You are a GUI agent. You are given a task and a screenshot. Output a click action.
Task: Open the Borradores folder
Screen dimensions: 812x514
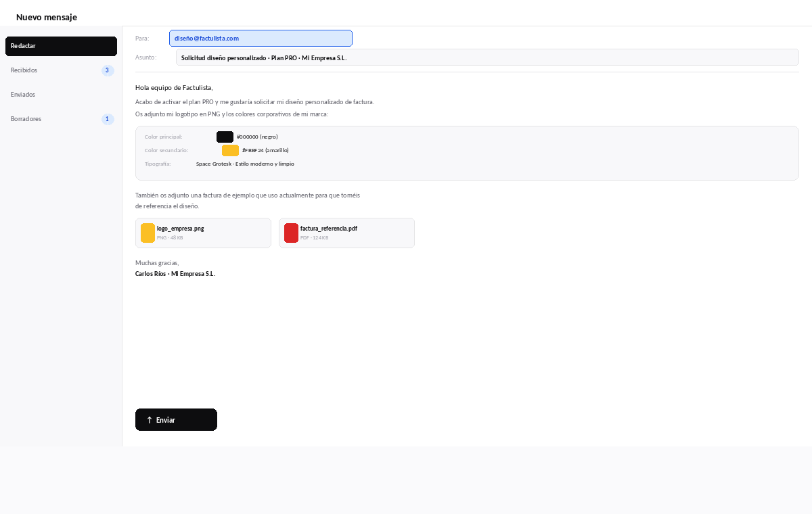(x=61, y=119)
